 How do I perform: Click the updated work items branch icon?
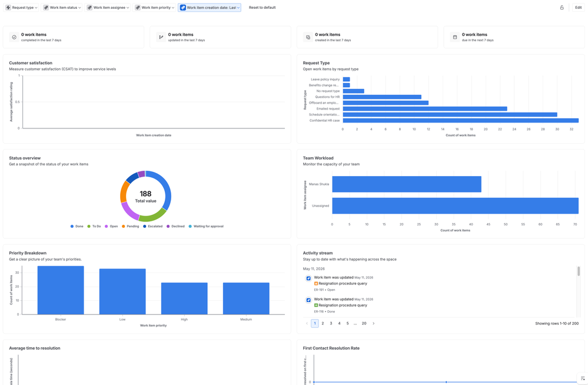click(161, 37)
